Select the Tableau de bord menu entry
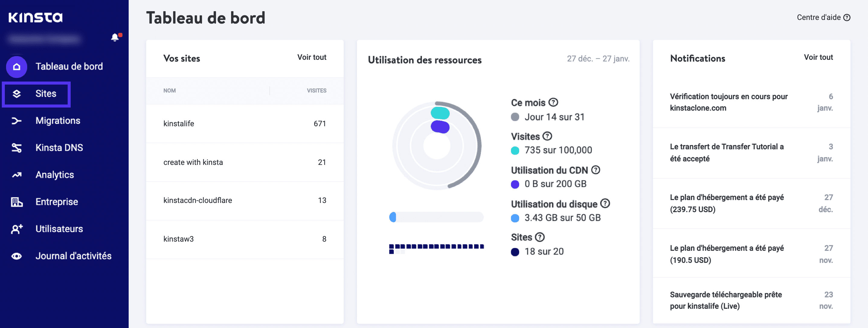This screenshot has height=328, width=868. (x=69, y=66)
